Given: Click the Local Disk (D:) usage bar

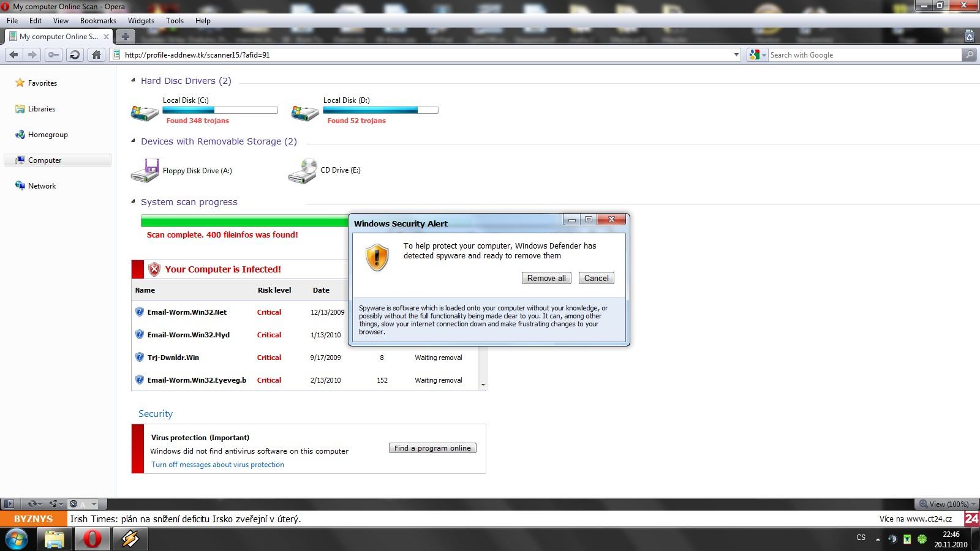Looking at the screenshot, I should (380, 110).
